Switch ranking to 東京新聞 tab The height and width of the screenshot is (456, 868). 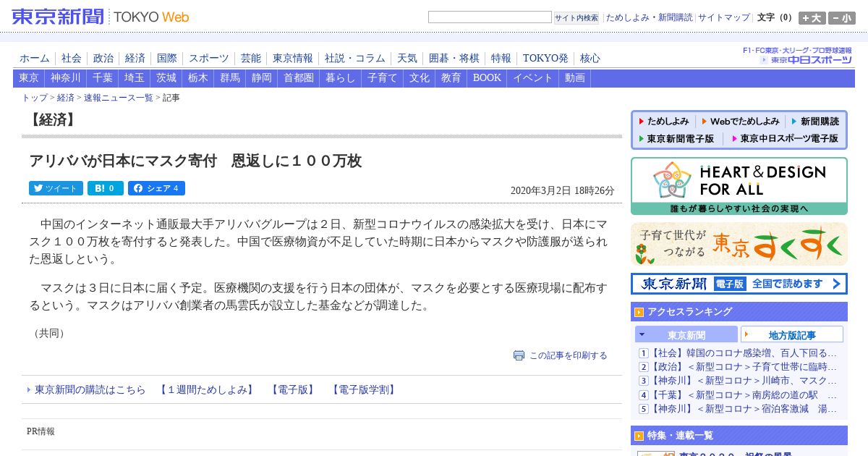coord(686,334)
